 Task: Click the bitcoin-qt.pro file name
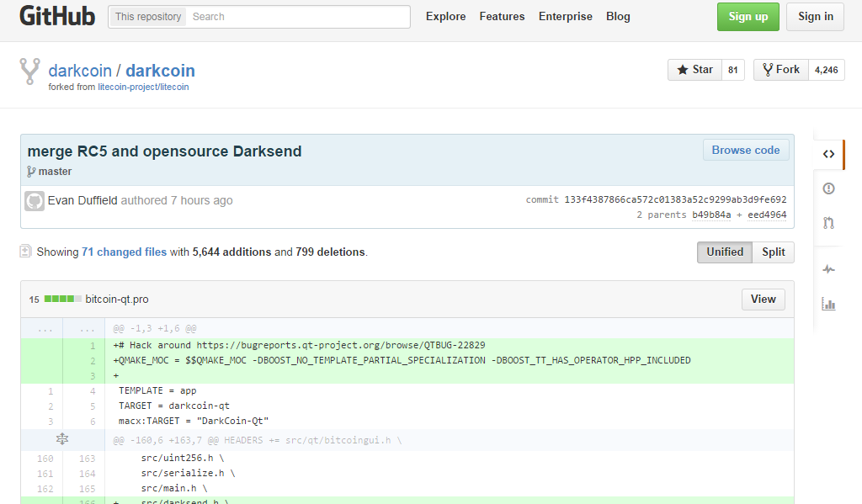pyautogui.click(x=117, y=300)
